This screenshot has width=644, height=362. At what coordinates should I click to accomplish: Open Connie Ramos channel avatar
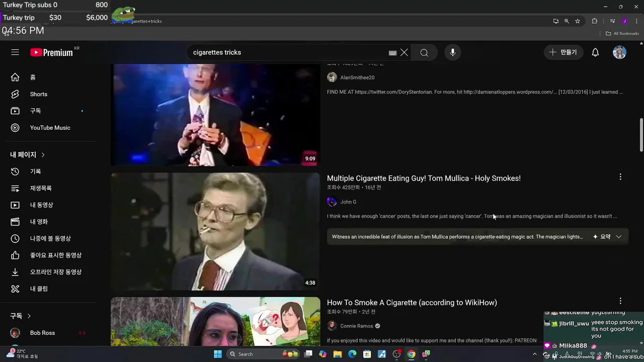332,326
